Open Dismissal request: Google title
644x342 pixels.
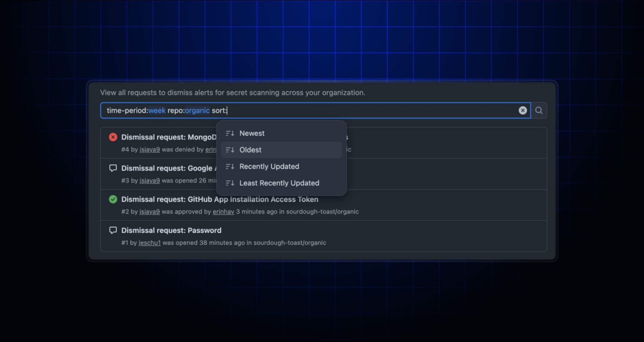click(x=169, y=168)
